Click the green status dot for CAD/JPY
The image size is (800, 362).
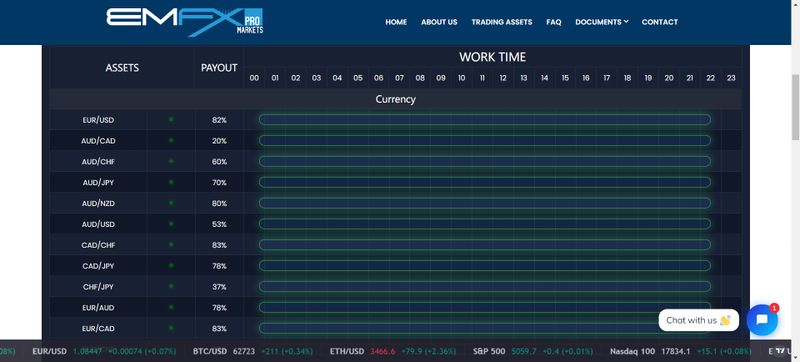[x=171, y=266]
